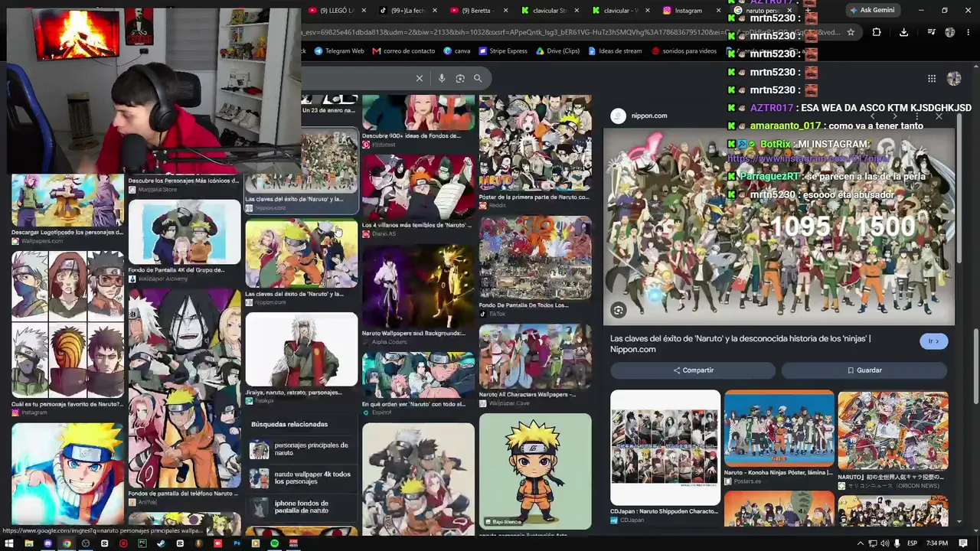This screenshot has width=980, height=551.
Task: Open the volume control in system tray
Action: pyautogui.click(x=885, y=543)
